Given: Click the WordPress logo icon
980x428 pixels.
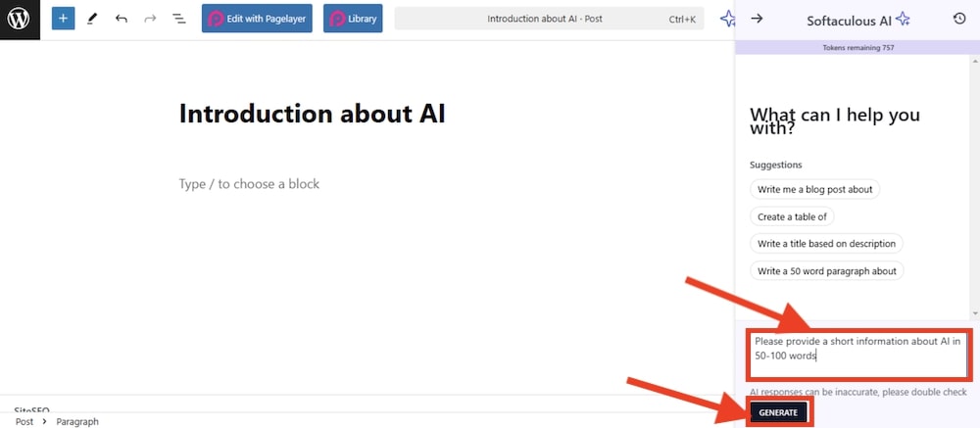Looking at the screenshot, I should [20, 19].
